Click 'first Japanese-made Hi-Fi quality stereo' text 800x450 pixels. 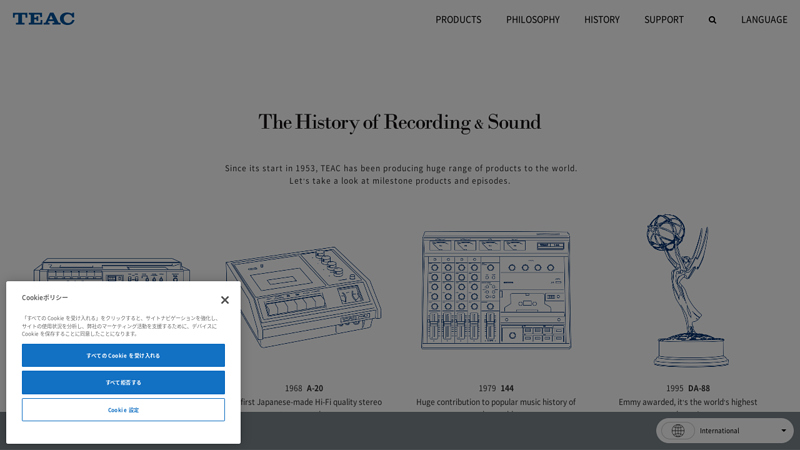tap(311, 402)
